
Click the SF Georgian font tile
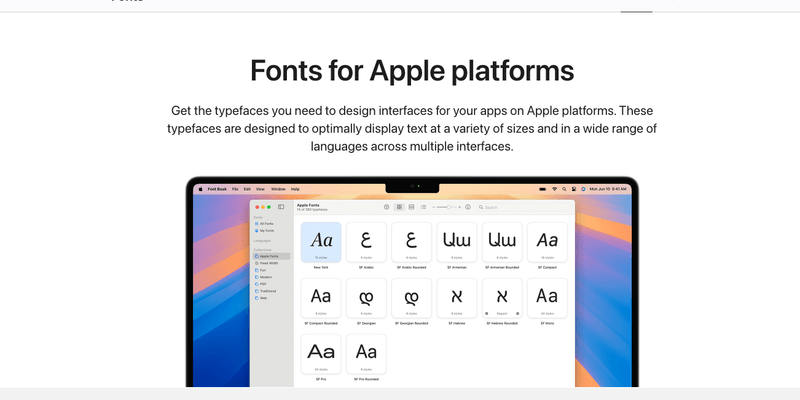pos(366,298)
